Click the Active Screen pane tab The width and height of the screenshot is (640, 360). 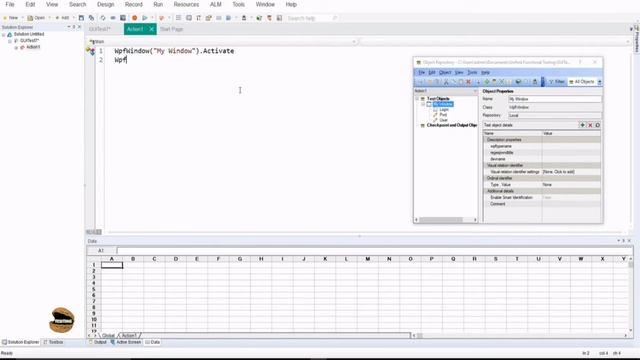pyautogui.click(x=126, y=342)
